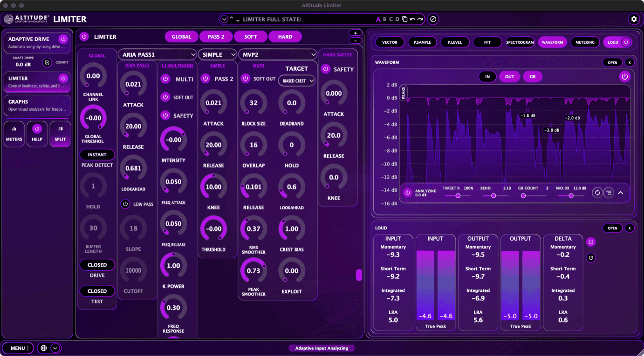644x356 pixels.
Task: Select the previous preset with the up caret
Action: pyautogui.click(x=232, y=18)
